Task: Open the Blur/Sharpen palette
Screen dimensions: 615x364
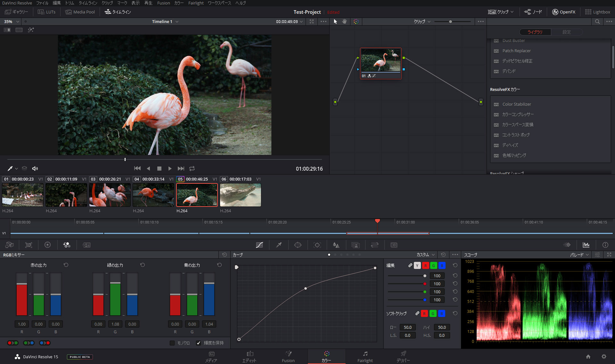Action: tap(336, 245)
